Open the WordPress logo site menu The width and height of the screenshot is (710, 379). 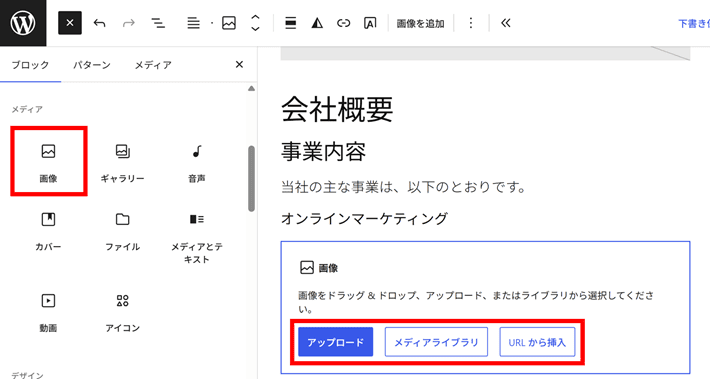pos(23,23)
